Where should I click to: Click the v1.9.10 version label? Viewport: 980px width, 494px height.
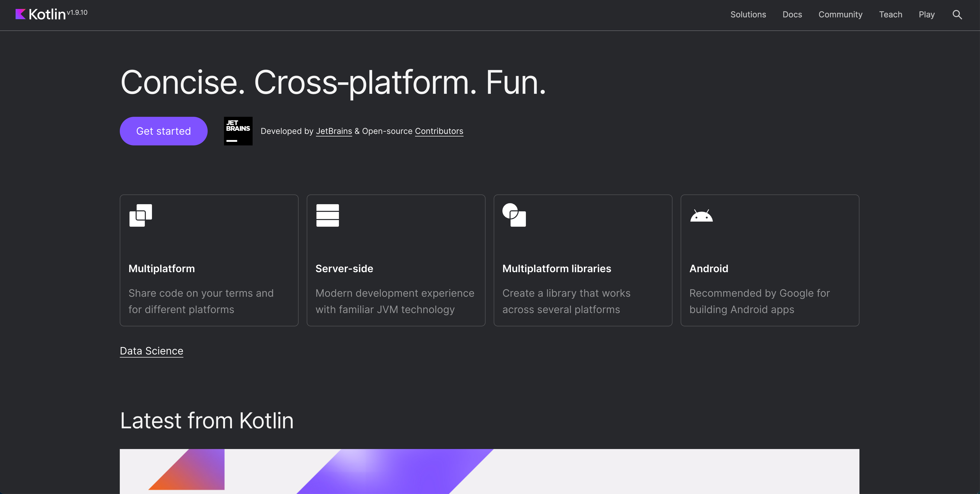click(x=77, y=13)
